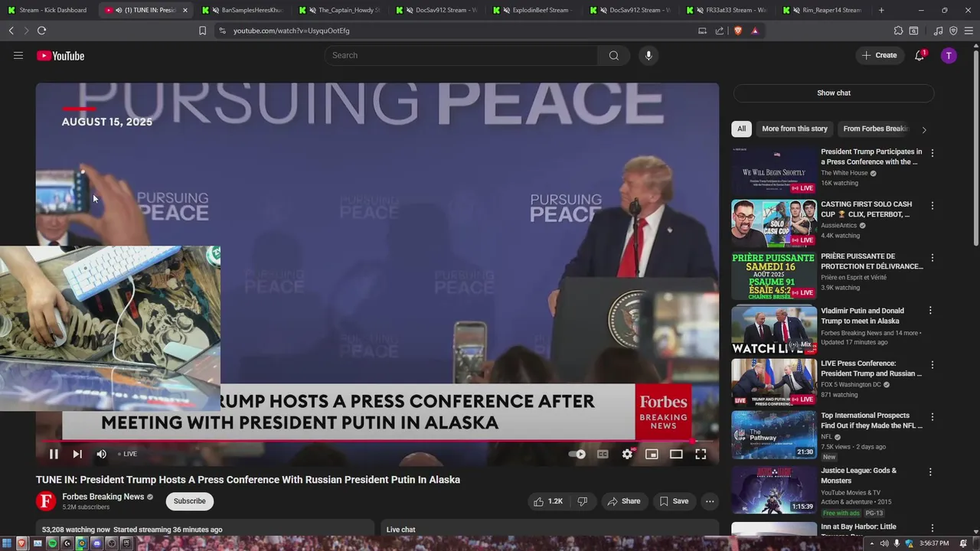Open the White House press conference thumbnail
Image resolution: width=980 pixels, height=551 pixels.
[x=774, y=171]
